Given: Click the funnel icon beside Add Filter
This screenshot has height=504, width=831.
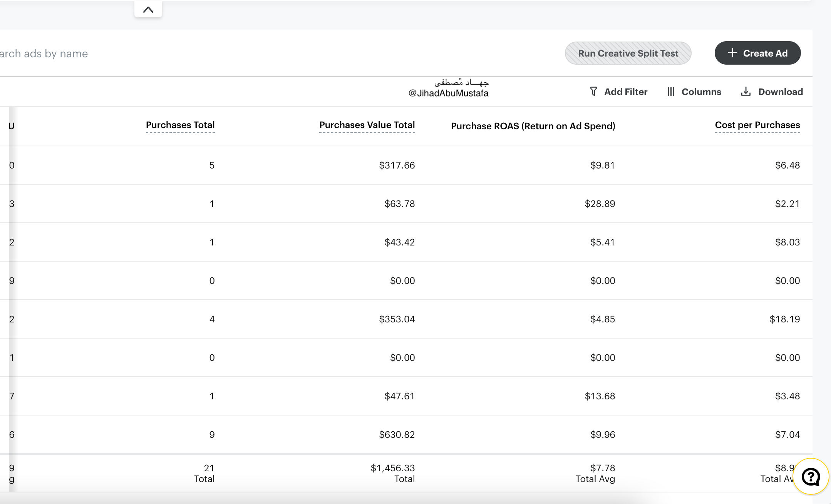Looking at the screenshot, I should [x=593, y=92].
